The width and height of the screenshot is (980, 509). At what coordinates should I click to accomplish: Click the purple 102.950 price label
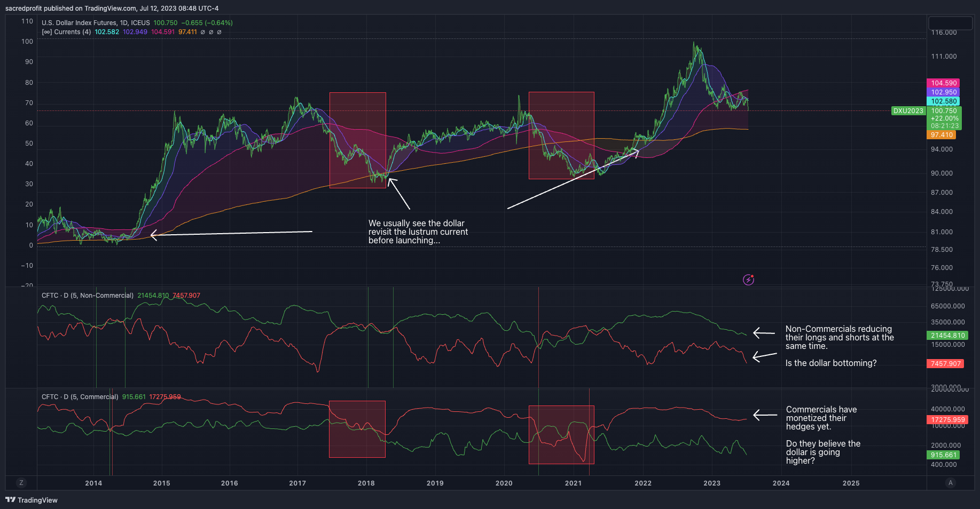(x=944, y=92)
